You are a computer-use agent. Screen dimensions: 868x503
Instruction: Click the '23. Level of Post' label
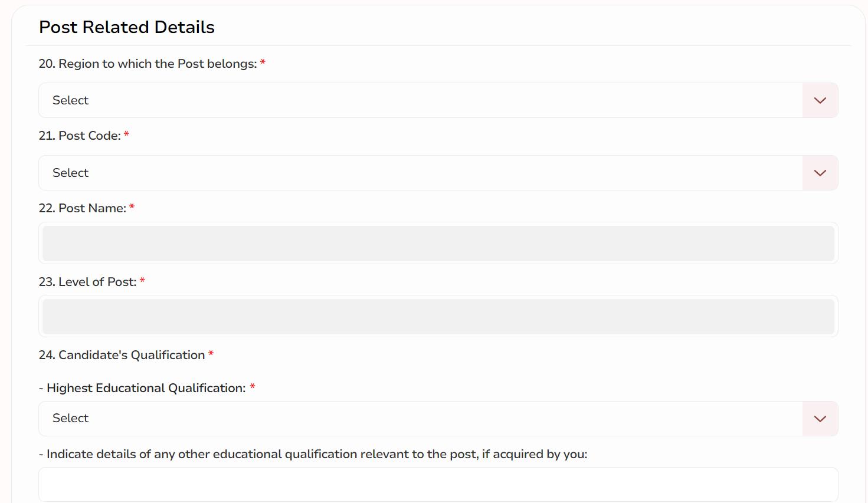click(87, 282)
